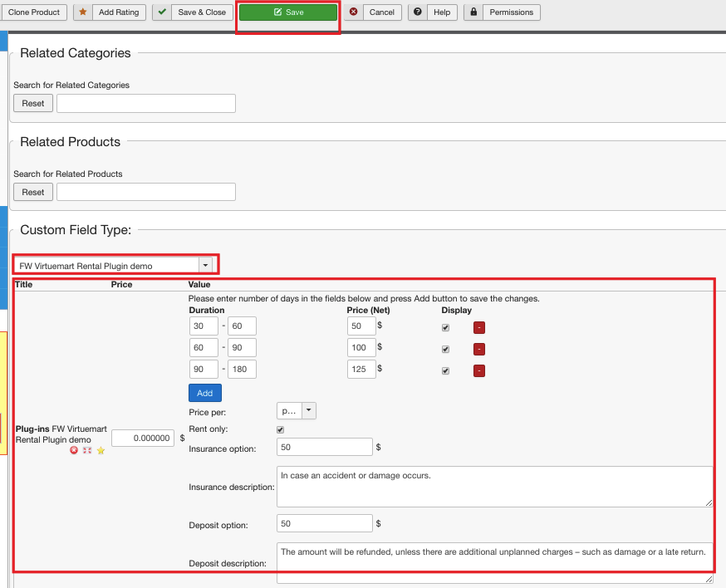Remove the 90-180 duration row

(479, 370)
